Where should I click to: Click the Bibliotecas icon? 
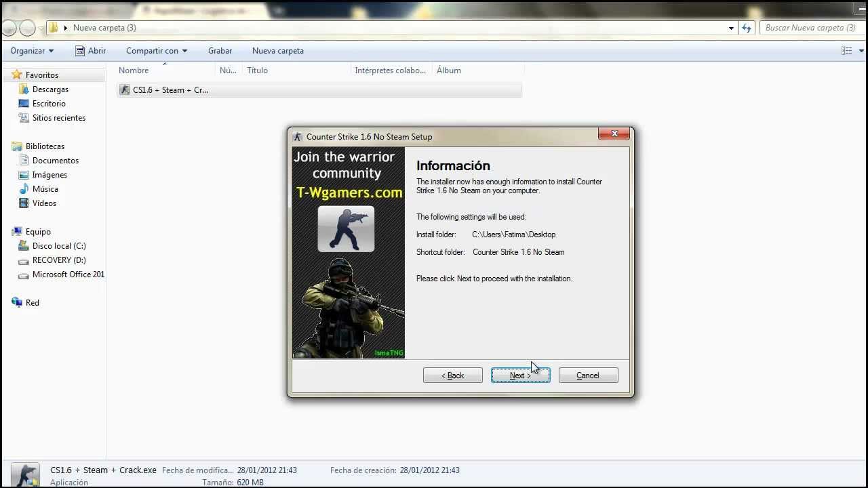pyautogui.click(x=17, y=146)
